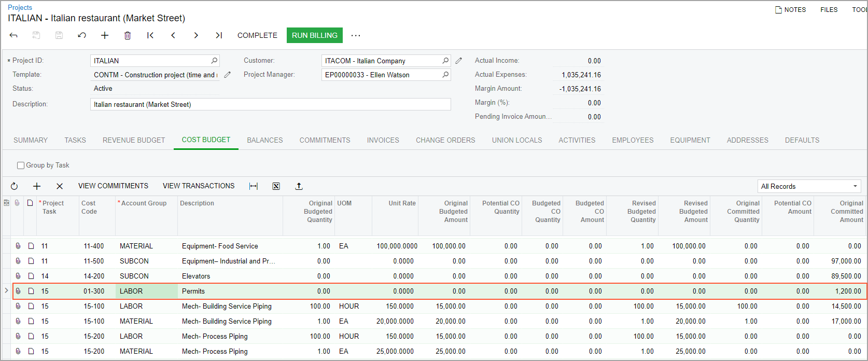Viewport: 868px width, 361px height.
Task: Open the Project ID lookup search
Action: pyautogui.click(x=214, y=61)
